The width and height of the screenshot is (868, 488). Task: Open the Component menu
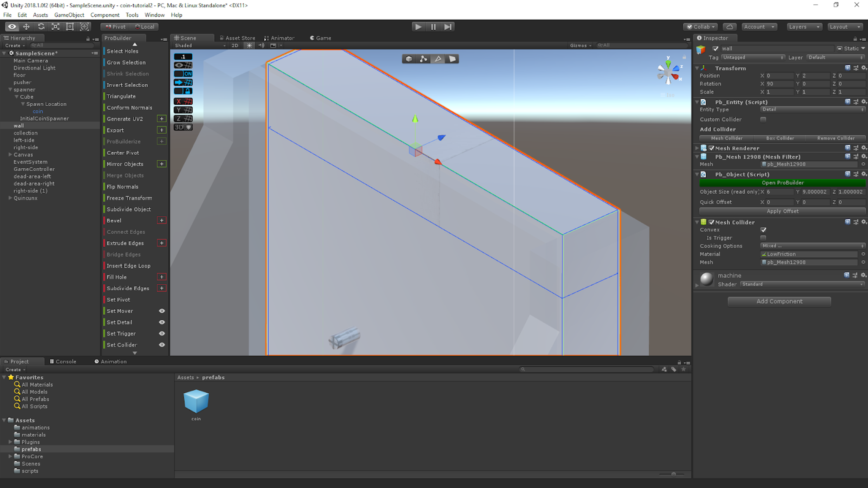[x=105, y=15]
